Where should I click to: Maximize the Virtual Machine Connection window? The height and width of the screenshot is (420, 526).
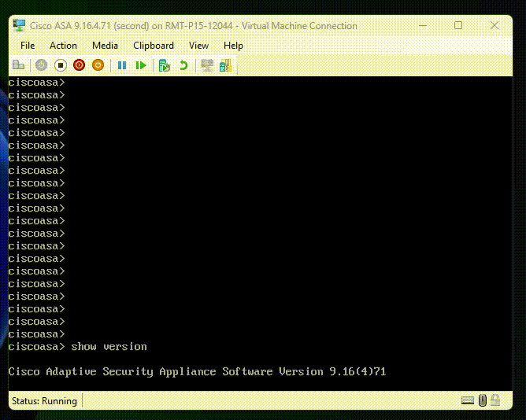pyautogui.click(x=458, y=25)
